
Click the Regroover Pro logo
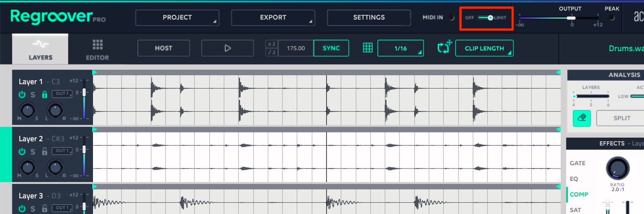(58, 17)
